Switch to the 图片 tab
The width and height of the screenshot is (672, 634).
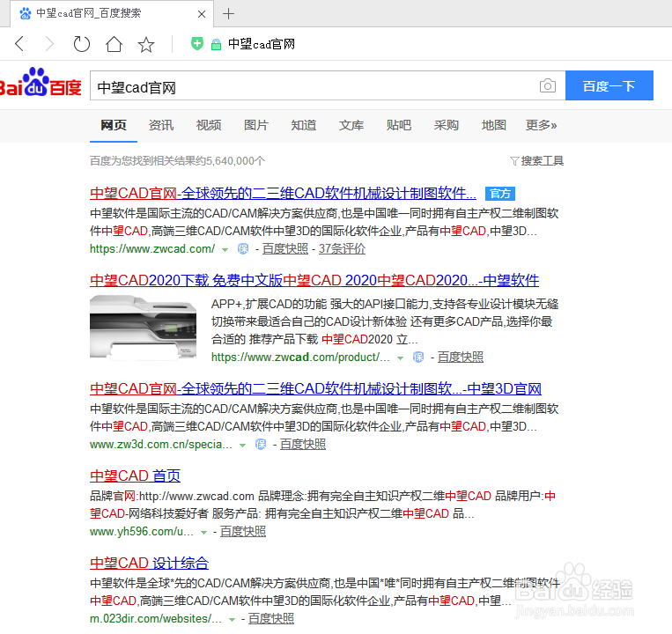point(256,125)
